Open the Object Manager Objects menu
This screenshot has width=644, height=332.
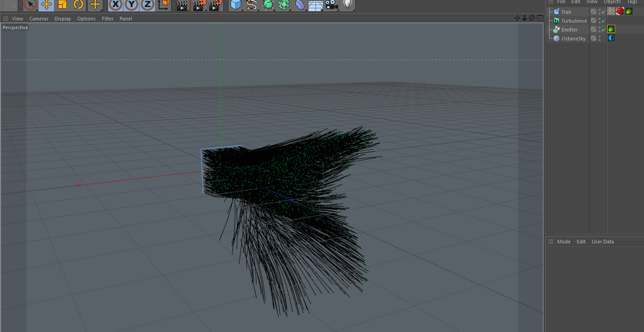tap(612, 2)
